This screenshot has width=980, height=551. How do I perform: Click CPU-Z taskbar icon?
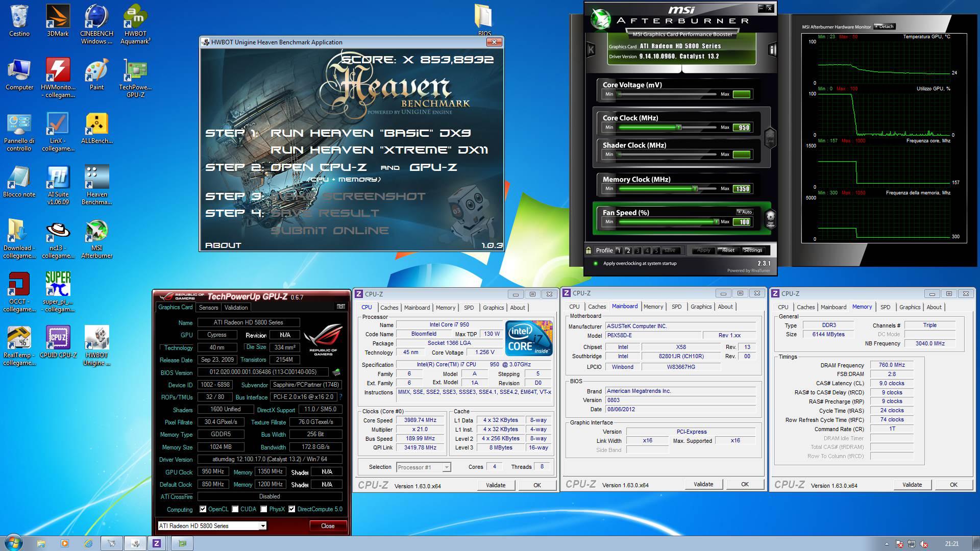[157, 543]
